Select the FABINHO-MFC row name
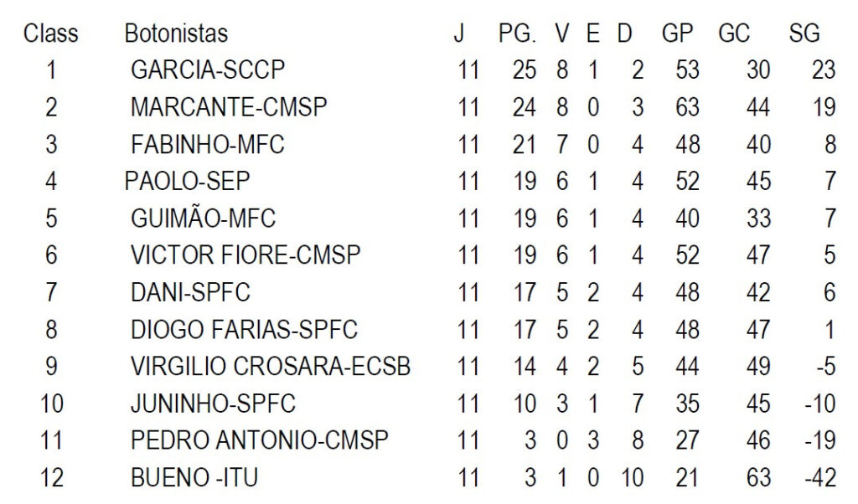The width and height of the screenshot is (858, 504). click(207, 145)
